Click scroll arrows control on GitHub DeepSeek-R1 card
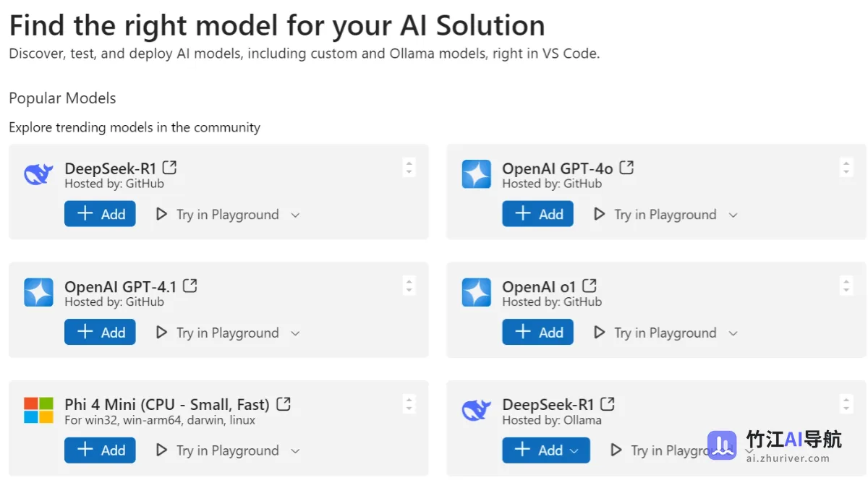Viewport: 868px width, 488px height. click(409, 168)
